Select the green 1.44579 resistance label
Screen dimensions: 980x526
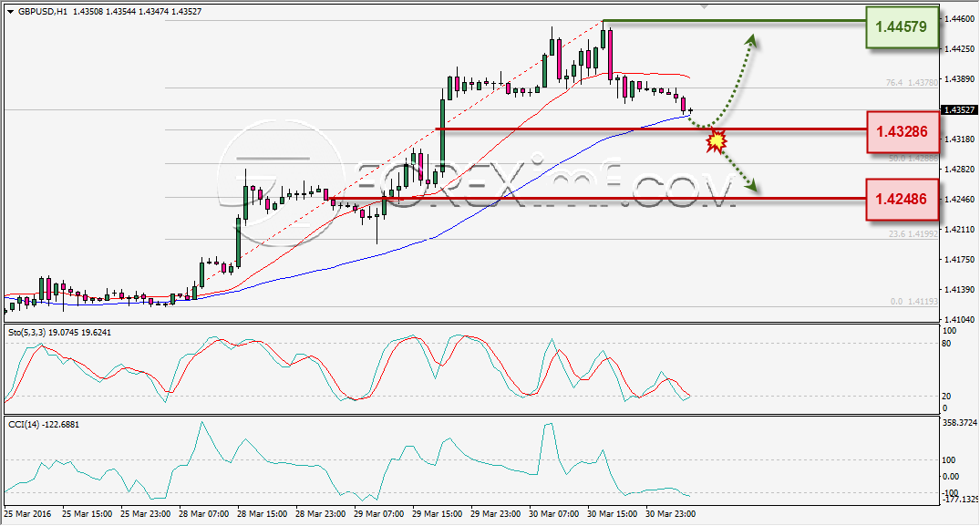click(x=902, y=26)
